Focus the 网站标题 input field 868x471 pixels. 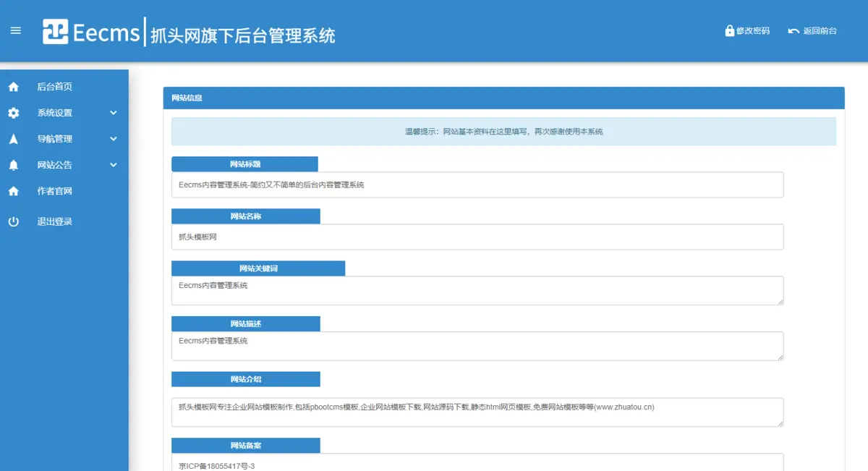click(477, 184)
